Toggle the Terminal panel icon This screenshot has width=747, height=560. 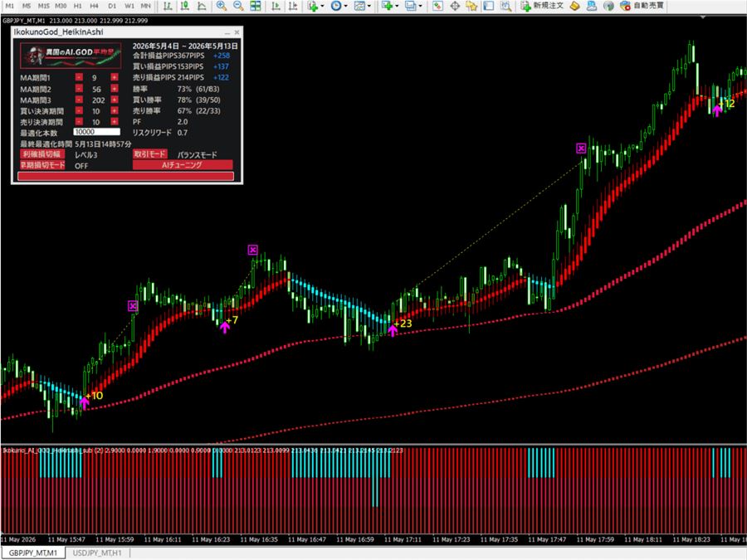(x=488, y=6)
